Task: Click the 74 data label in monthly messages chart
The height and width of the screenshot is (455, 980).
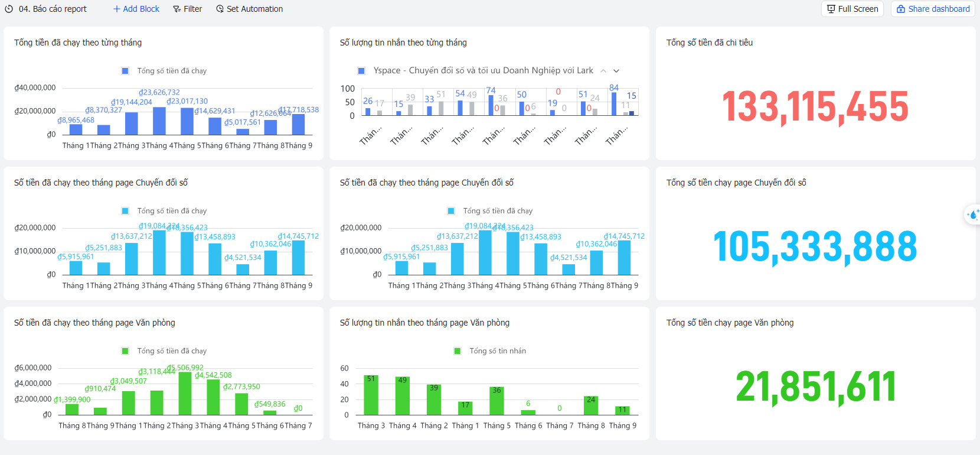Action: click(x=491, y=90)
